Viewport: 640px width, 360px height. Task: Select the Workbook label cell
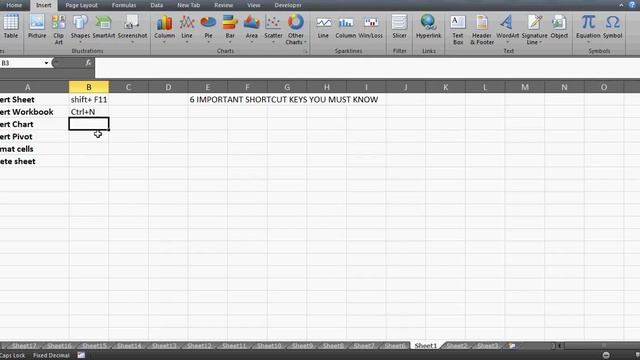[x=34, y=111]
